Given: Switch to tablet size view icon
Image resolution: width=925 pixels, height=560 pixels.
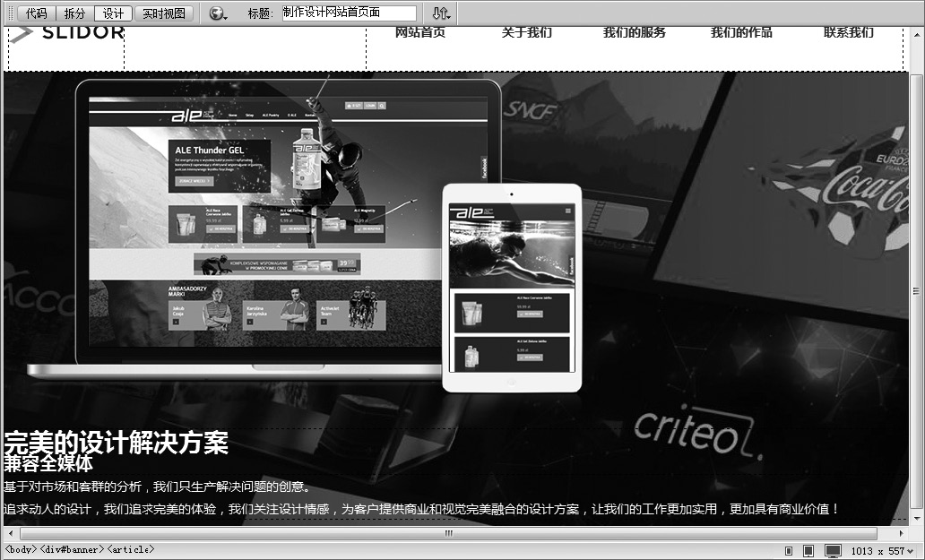Looking at the screenshot, I should (808, 550).
